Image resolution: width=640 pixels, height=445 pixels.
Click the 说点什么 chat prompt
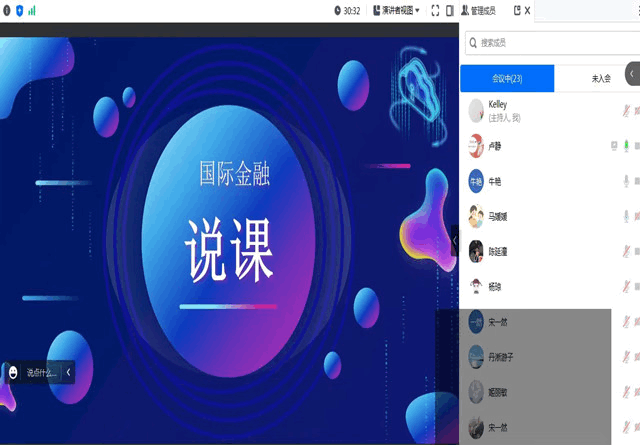coord(41,372)
